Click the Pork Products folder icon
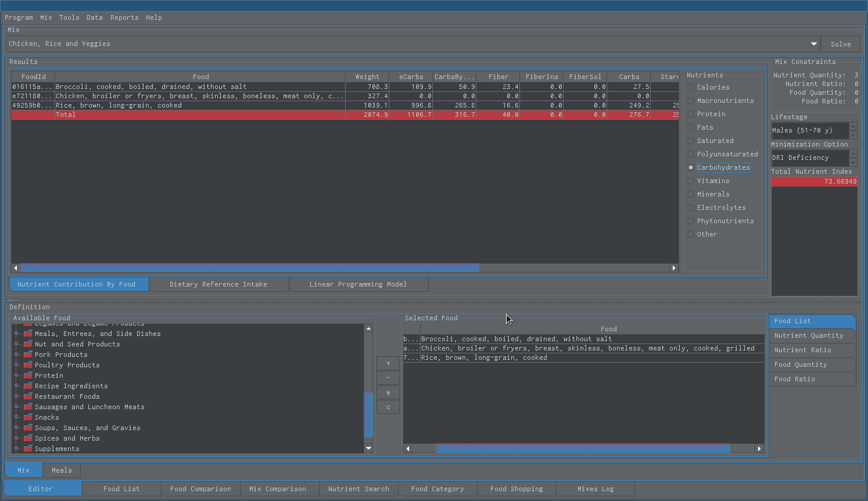The image size is (868, 501). point(28,355)
